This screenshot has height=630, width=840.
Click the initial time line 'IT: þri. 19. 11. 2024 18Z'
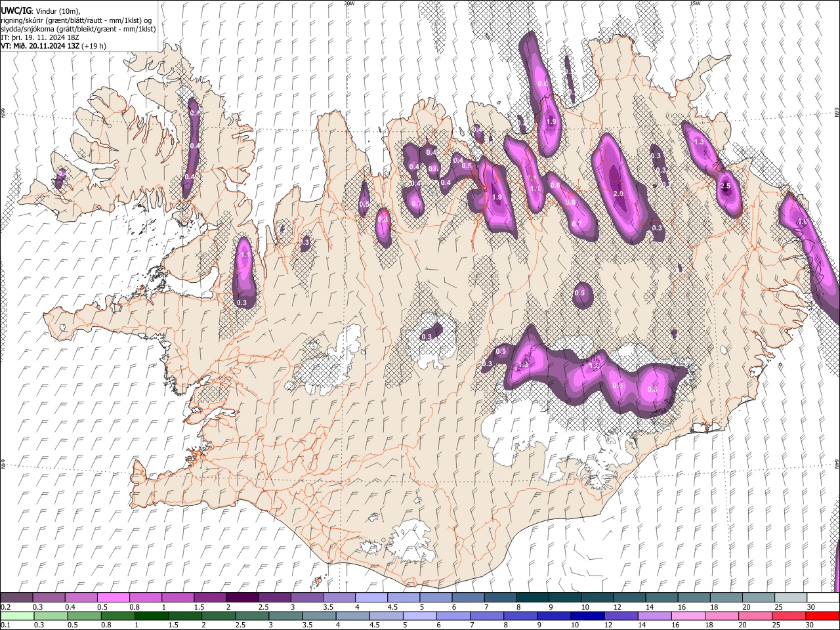(x=39, y=37)
